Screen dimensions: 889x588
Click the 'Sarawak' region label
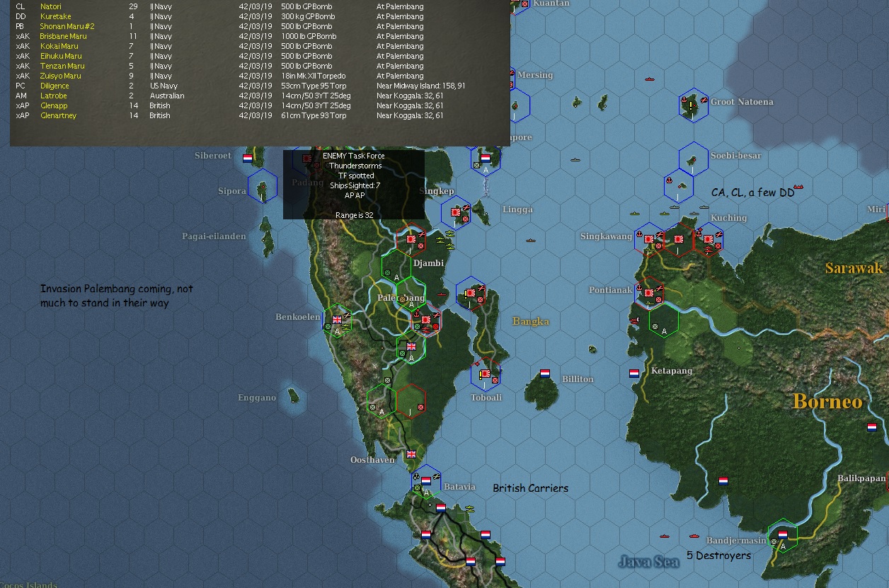click(854, 267)
